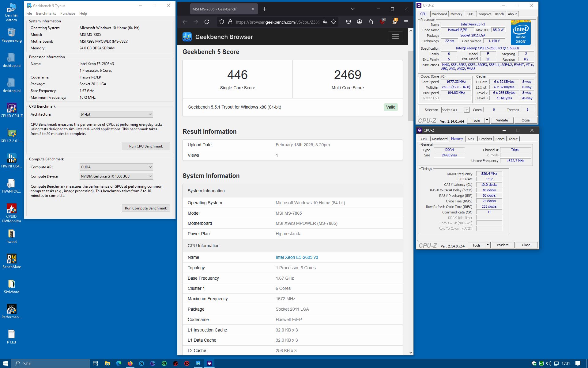Screen dimensions: 588x368
Task: Close the MSI MS-7885 Geekbench tab
Action: [253, 9]
